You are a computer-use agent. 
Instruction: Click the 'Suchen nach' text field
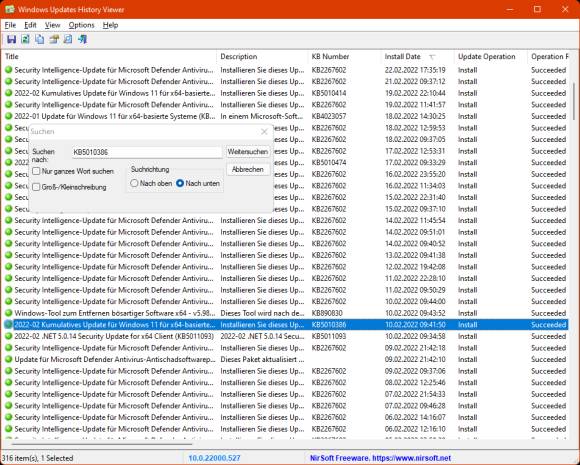click(x=147, y=152)
